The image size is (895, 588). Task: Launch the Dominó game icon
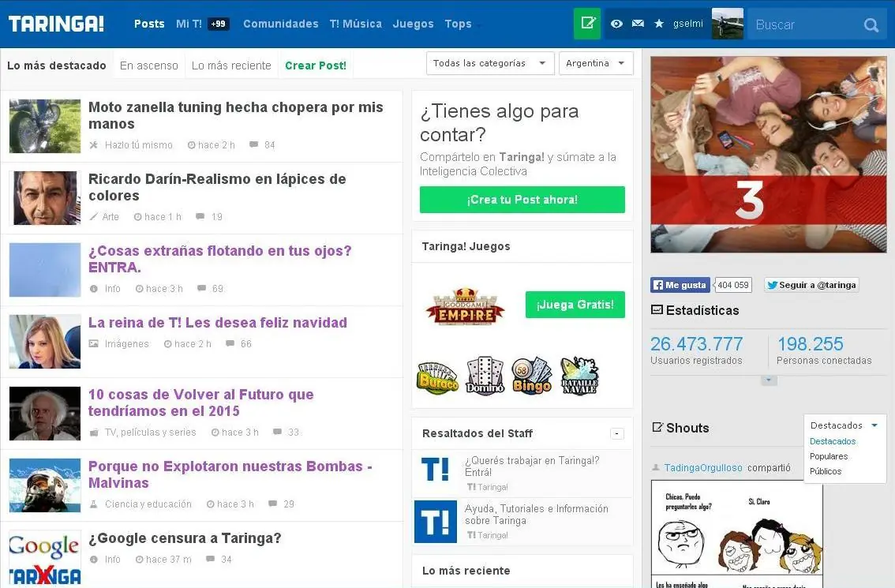coord(485,376)
